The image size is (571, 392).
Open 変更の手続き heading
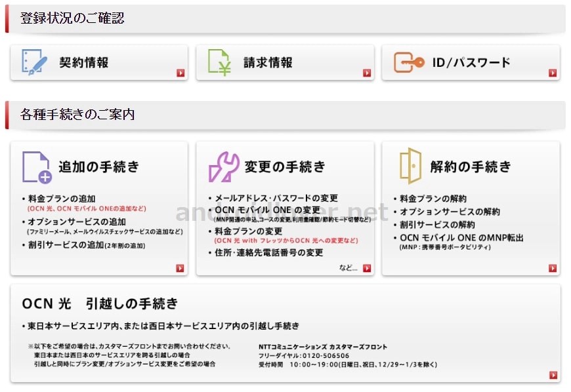click(x=285, y=167)
